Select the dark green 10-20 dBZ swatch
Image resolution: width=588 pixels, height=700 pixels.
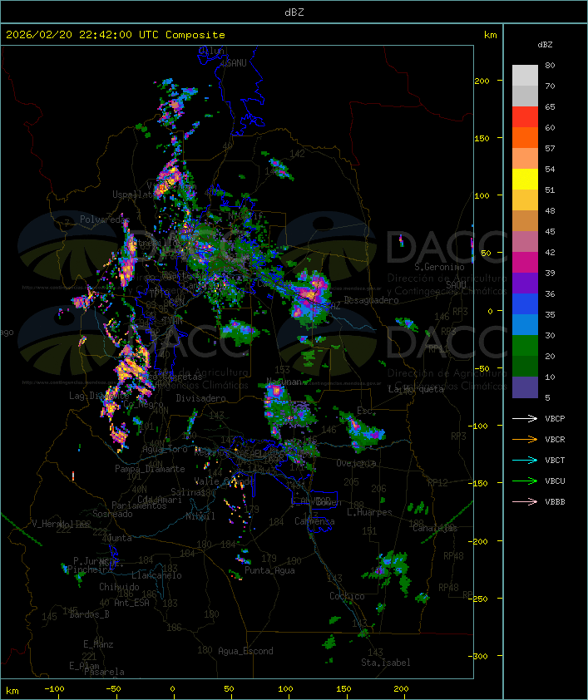(x=525, y=366)
